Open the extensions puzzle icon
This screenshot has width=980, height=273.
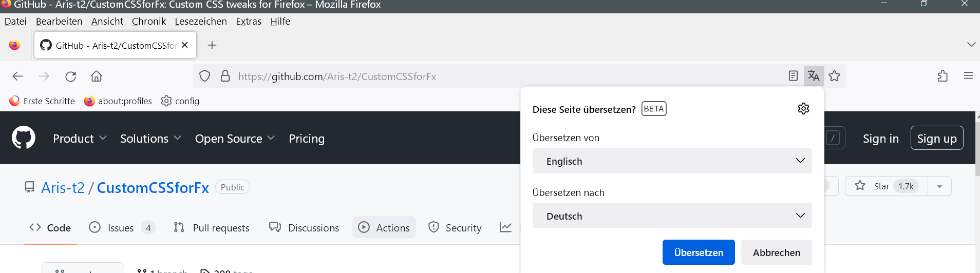[x=943, y=76]
